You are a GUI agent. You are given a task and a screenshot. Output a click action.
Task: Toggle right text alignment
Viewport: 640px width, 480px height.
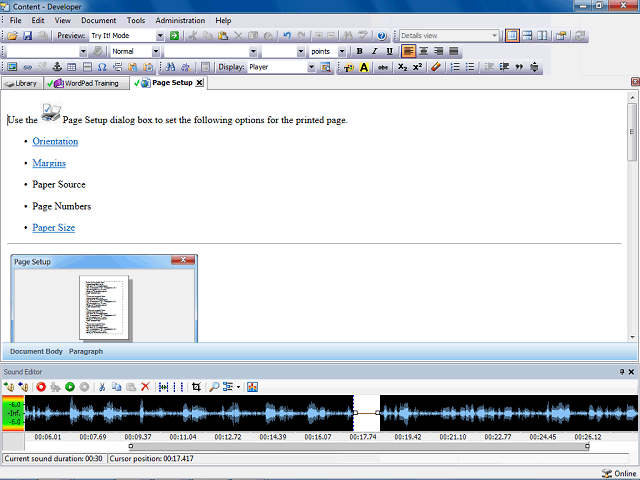pos(438,51)
